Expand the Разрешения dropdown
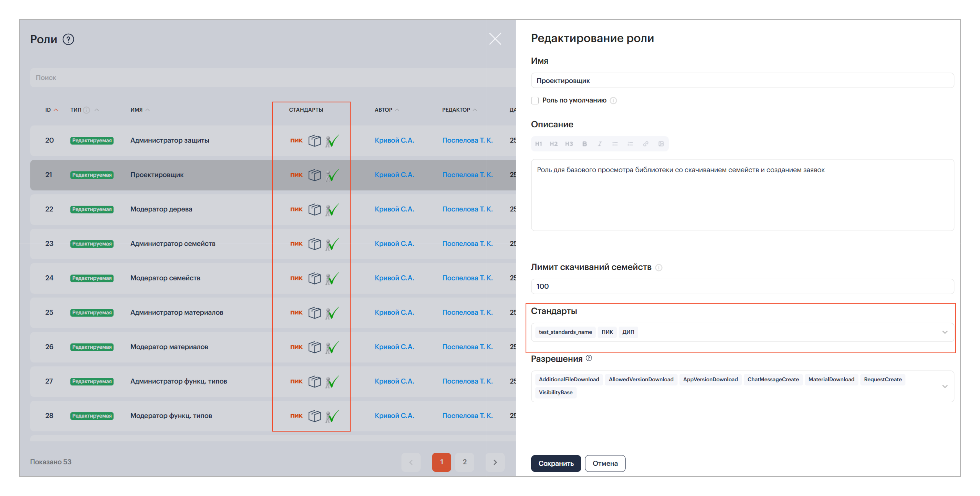Screen dimensions: 980x496 [945, 386]
